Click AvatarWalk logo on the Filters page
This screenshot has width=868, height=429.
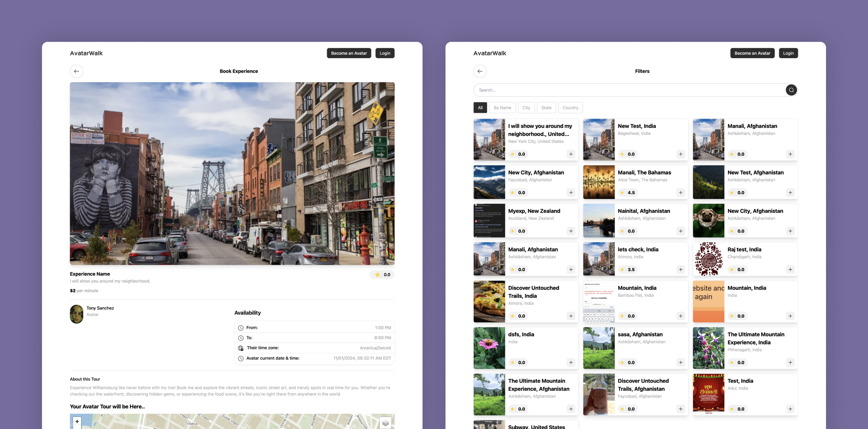(489, 53)
